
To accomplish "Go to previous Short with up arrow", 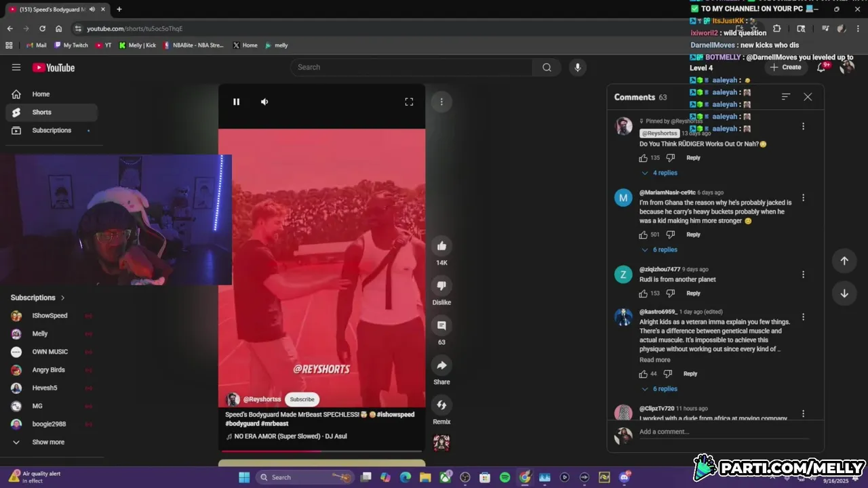I will click(844, 261).
